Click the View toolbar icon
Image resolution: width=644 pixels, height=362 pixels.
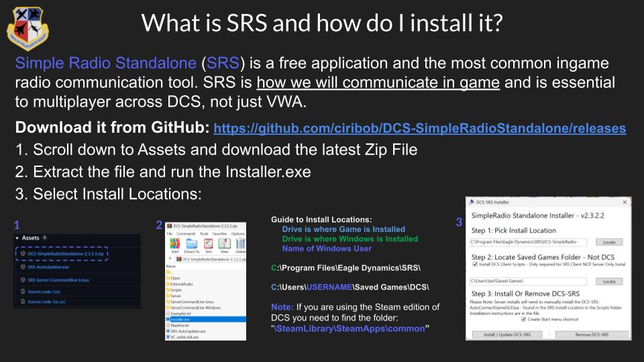tap(224, 244)
